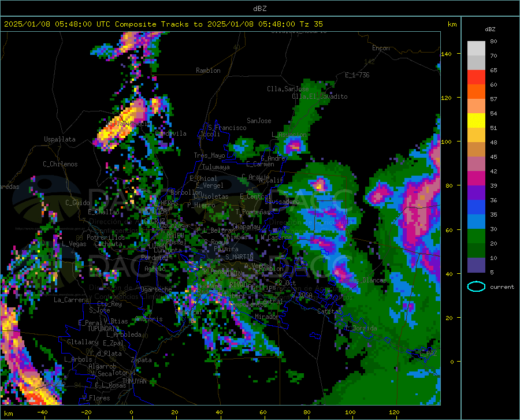The height and width of the screenshot is (420, 520).
Task: Click the 'Tz 35' text in header
Action: [x=311, y=24]
